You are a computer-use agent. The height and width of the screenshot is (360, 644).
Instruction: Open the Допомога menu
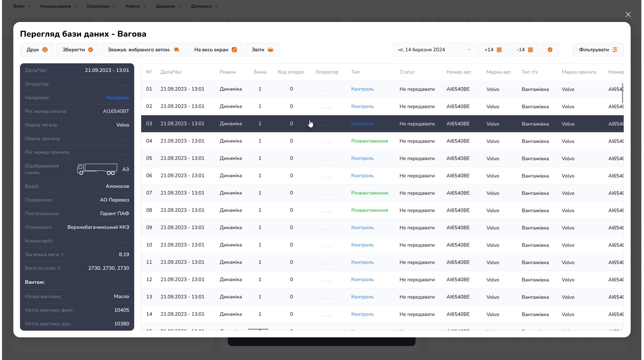(204, 6)
